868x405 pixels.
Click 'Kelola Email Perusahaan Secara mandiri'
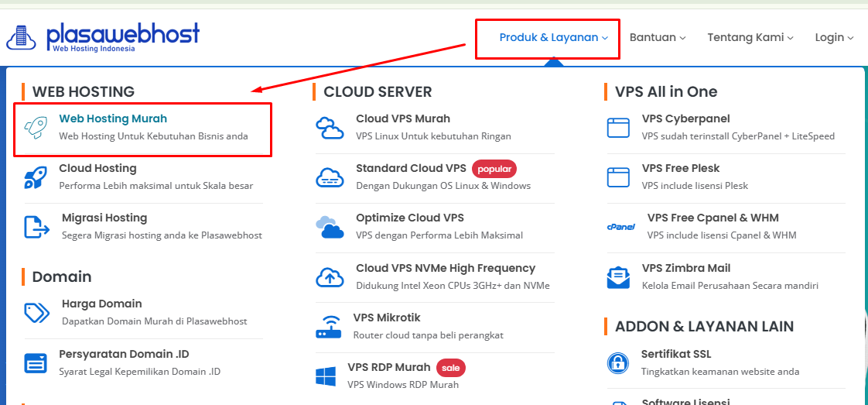click(x=730, y=286)
